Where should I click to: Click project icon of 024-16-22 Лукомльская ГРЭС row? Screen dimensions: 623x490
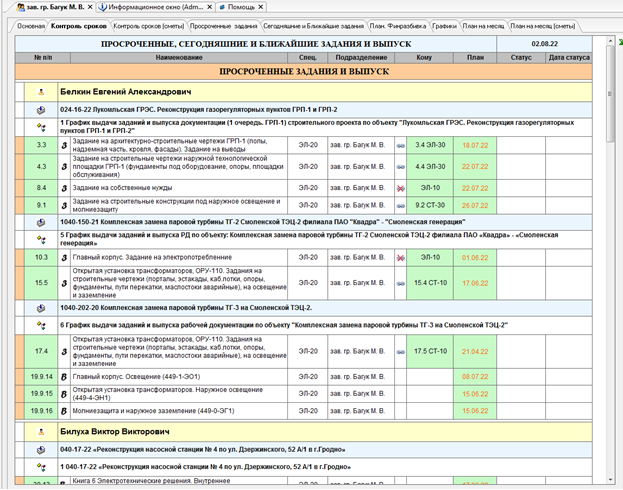click(x=41, y=110)
